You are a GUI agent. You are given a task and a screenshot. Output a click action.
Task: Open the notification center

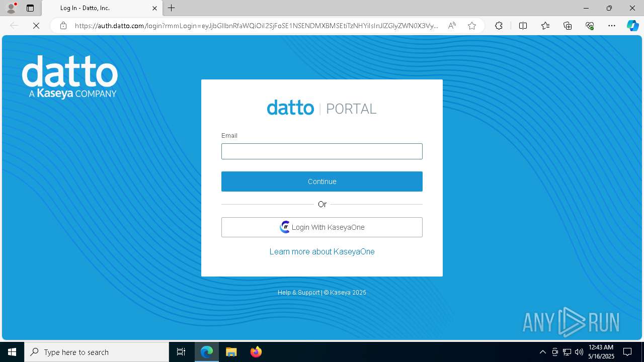click(x=627, y=352)
